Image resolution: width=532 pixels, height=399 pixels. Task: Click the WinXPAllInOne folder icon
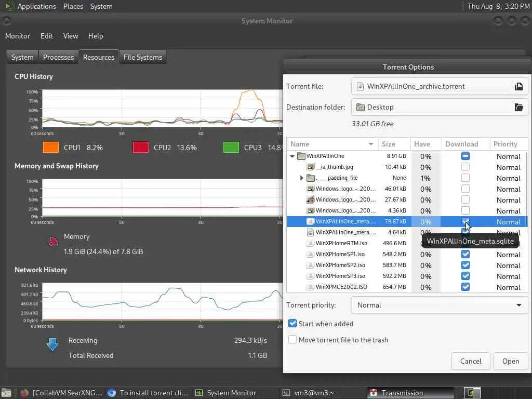301,156
